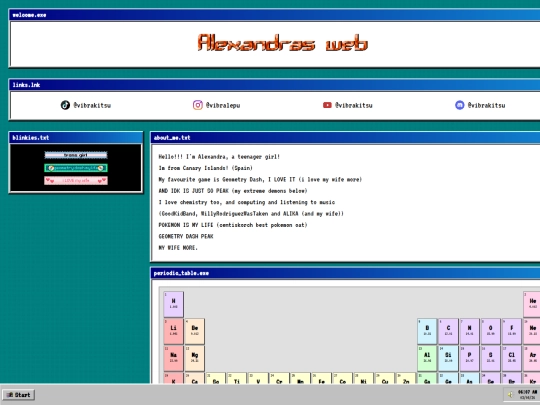Click the line 'Hello!!! I'm Alexandra, a teenager girl!'
Image resolution: width=540 pixels, height=405 pixels.
pos(219,157)
